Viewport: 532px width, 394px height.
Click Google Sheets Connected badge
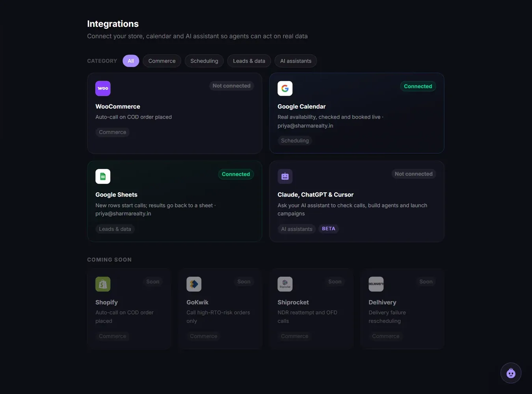tap(236, 174)
